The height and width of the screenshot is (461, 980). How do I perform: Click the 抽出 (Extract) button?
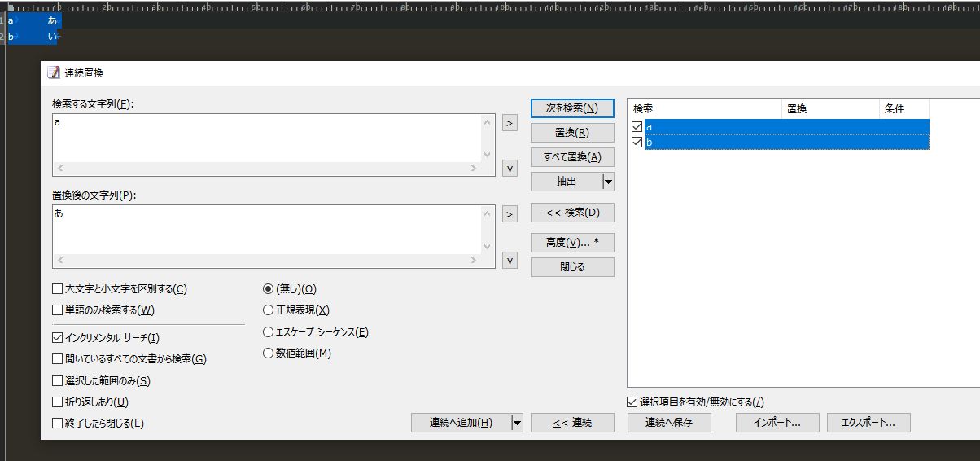[x=567, y=181]
